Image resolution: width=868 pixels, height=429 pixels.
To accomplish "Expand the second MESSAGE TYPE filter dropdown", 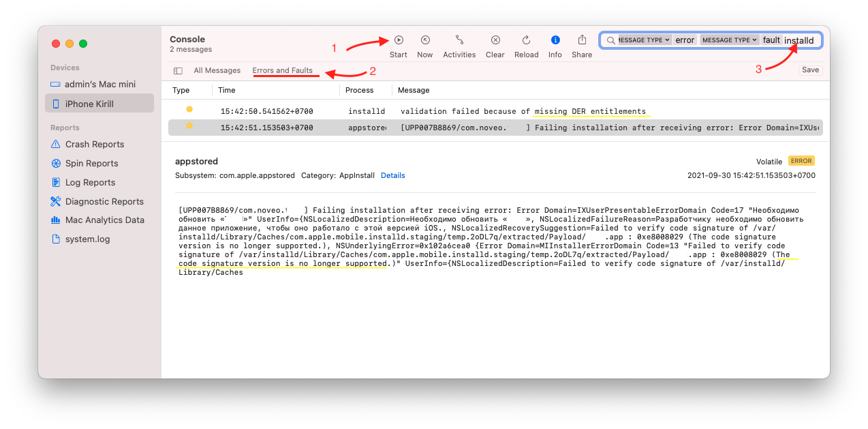I will pos(730,40).
